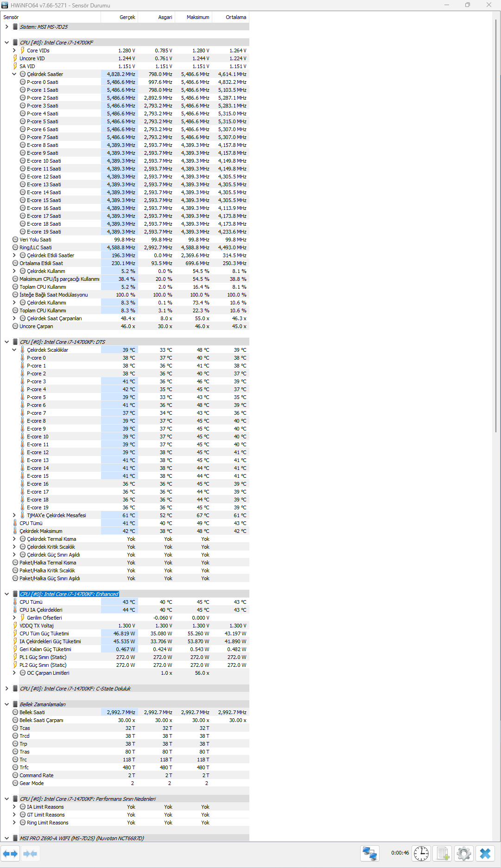The width and height of the screenshot is (501, 868).
Task: Expand Çekirdek Etkili Saatler
Action: point(14,255)
